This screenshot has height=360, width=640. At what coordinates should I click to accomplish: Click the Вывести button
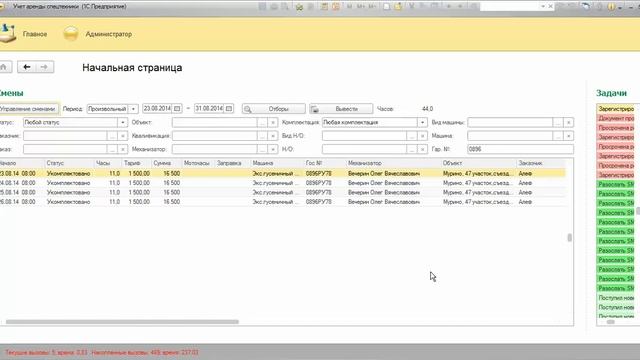coord(341,109)
